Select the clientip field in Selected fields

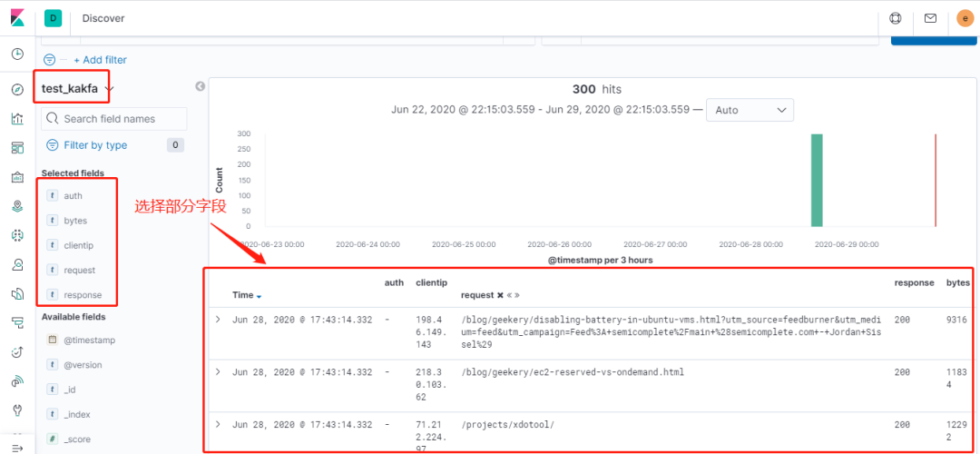(78, 245)
